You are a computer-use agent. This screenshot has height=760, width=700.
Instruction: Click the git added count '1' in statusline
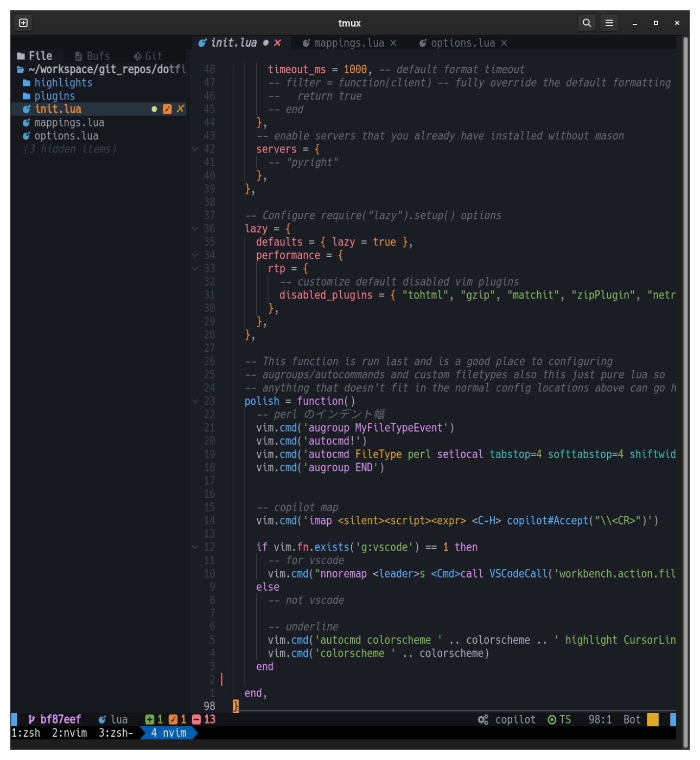click(x=154, y=720)
